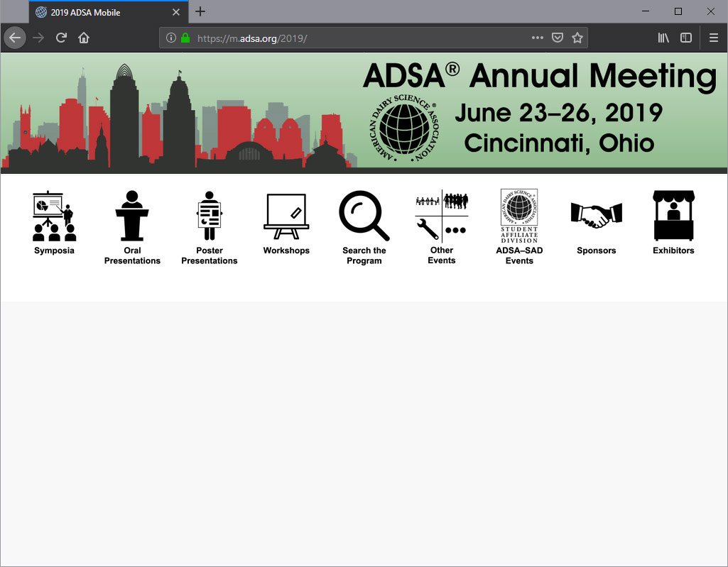Viewport: 728px width, 567px height.
Task: Click the Exhibitors text label
Action: pos(674,251)
